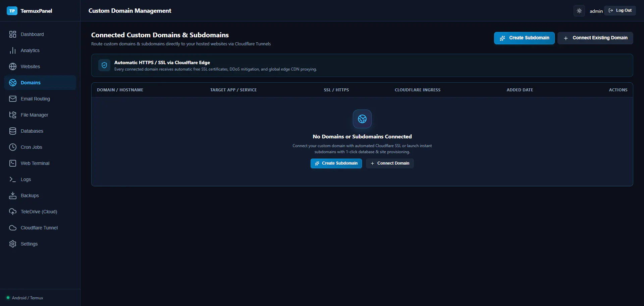Click the shield icon in SSL banner
This screenshot has height=306, width=644.
tap(104, 65)
